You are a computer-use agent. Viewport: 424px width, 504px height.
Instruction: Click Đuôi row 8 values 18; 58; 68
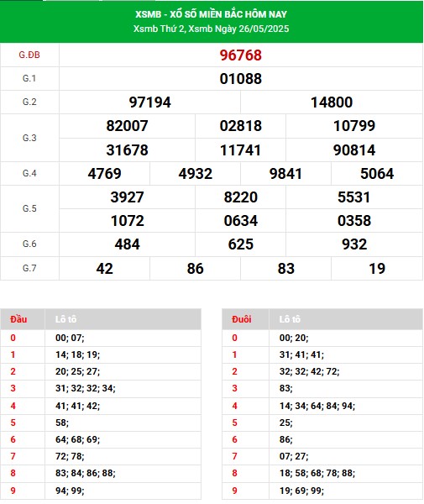pyautogui.click(x=301, y=473)
